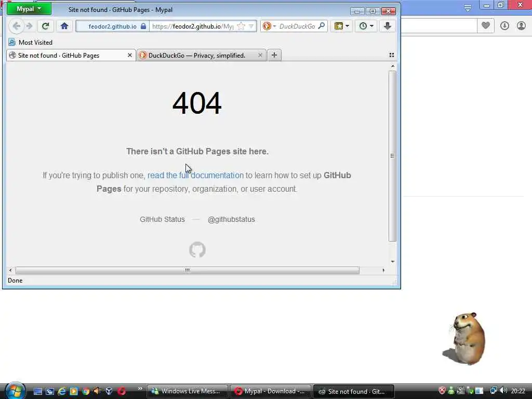This screenshot has width=532, height=399.
Task: Click the vertical scrollbar up arrow
Action: coord(393,66)
